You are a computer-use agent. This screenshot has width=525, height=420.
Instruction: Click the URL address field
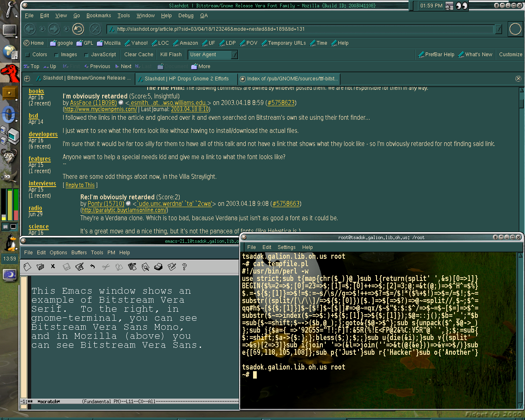[x=301, y=29]
